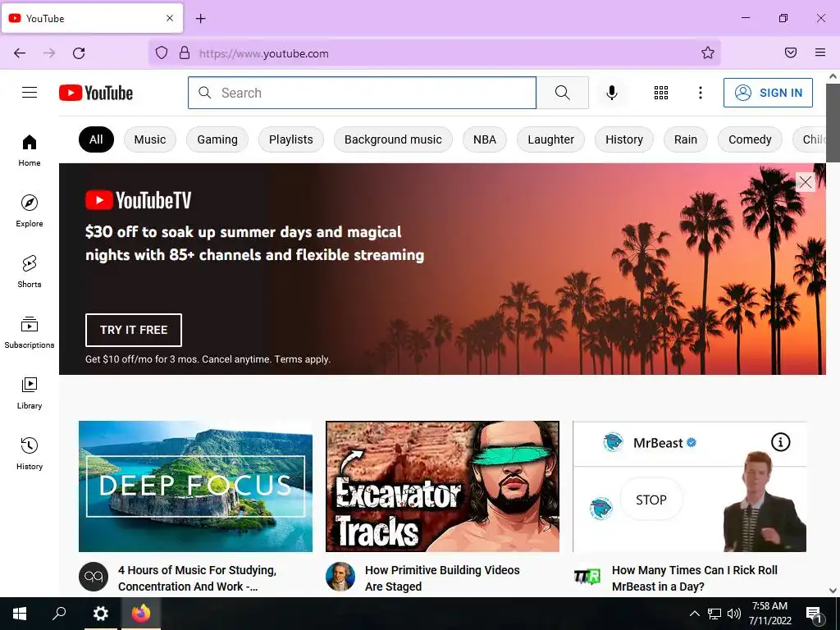Close the YouTube TV banner ad
840x630 pixels.
pyautogui.click(x=806, y=182)
